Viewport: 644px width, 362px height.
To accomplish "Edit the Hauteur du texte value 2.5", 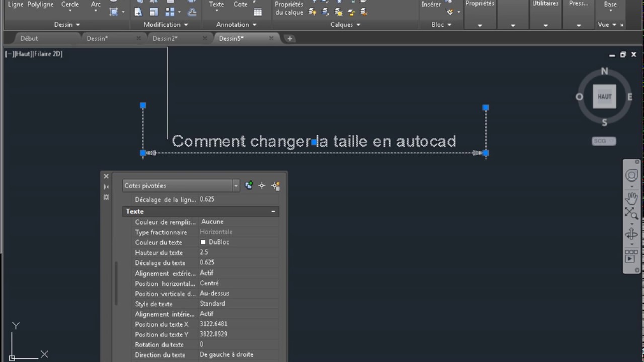I will click(x=238, y=252).
